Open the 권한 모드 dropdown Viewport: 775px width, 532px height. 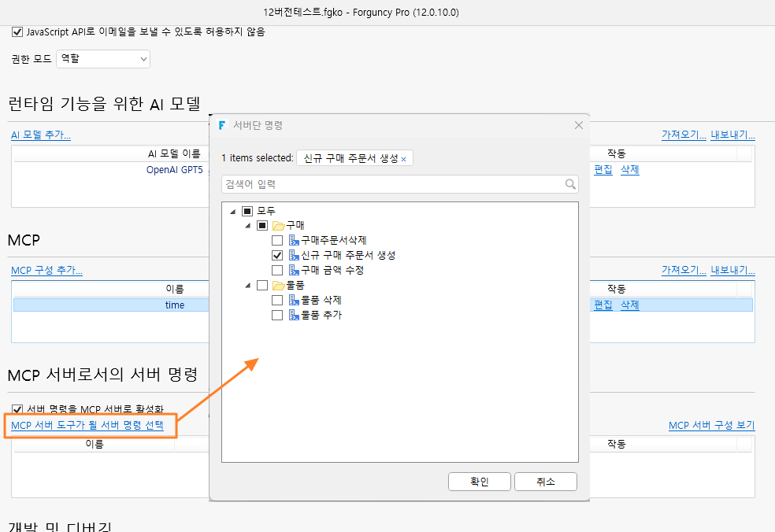tap(103, 59)
